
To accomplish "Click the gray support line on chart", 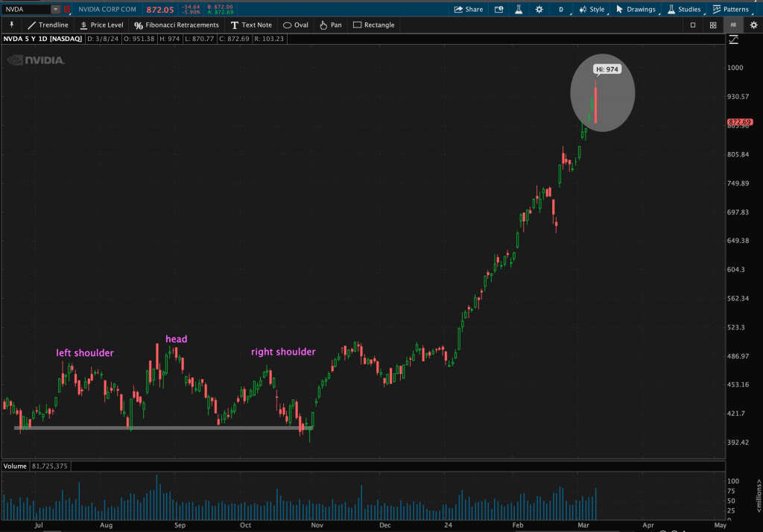I will 149,428.
